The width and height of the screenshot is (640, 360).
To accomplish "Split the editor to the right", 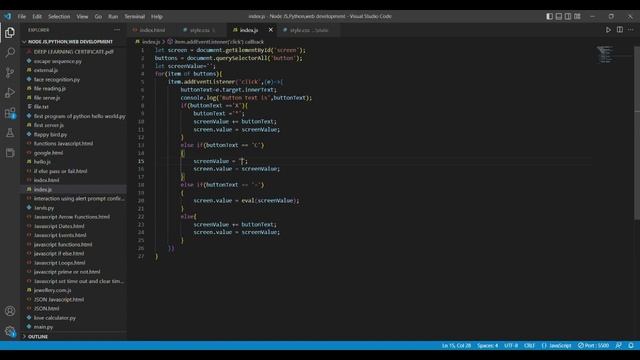I will coord(620,30).
